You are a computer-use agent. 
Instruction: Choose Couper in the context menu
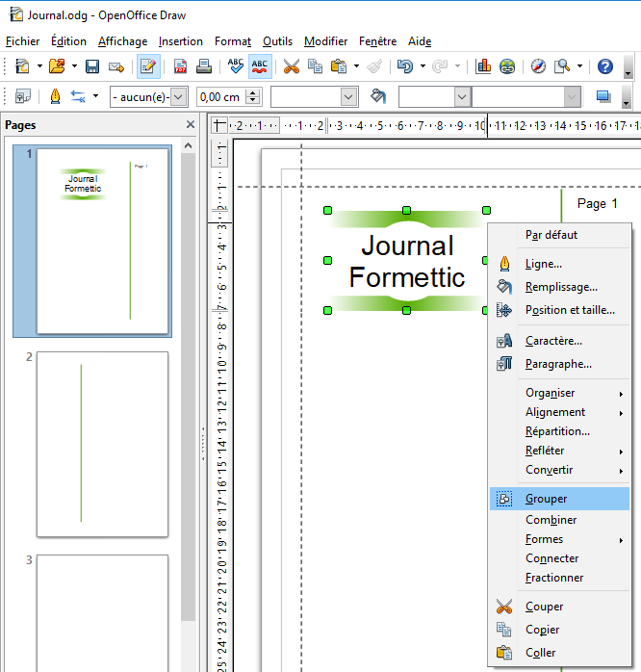(x=559, y=607)
